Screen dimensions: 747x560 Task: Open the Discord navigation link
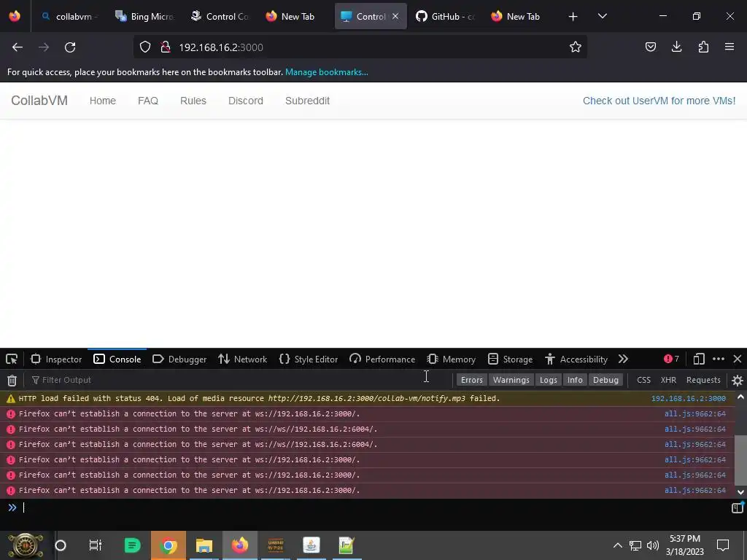(x=246, y=101)
